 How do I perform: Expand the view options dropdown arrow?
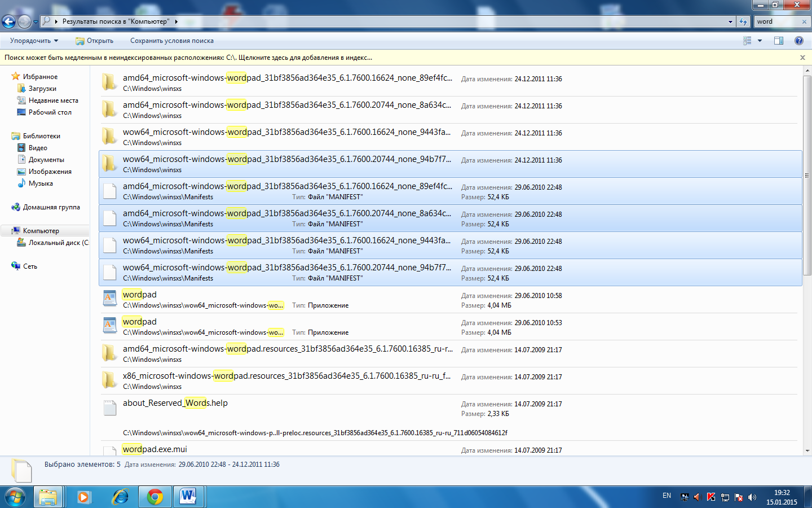pyautogui.click(x=760, y=41)
